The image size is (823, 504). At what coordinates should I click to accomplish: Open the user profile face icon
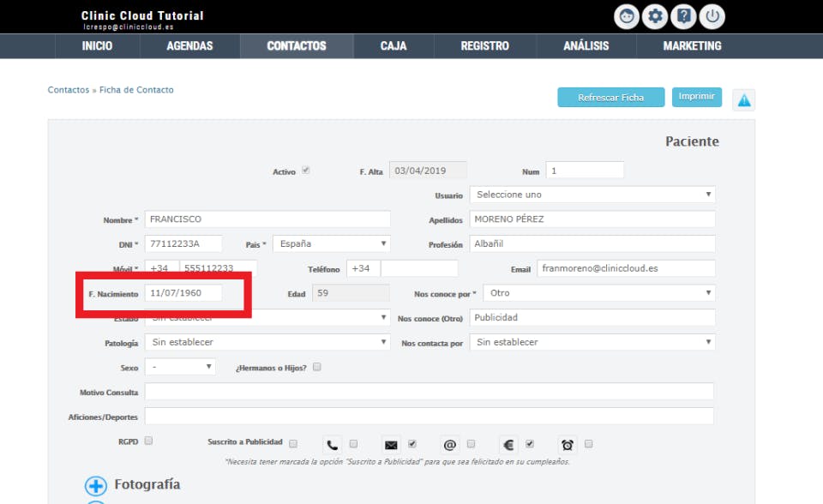(x=627, y=16)
